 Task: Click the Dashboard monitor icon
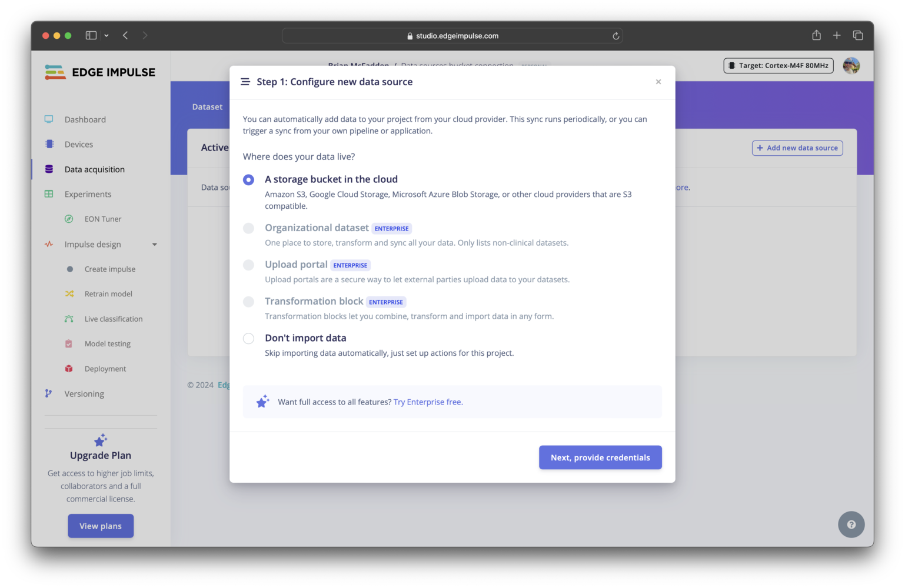click(x=49, y=119)
